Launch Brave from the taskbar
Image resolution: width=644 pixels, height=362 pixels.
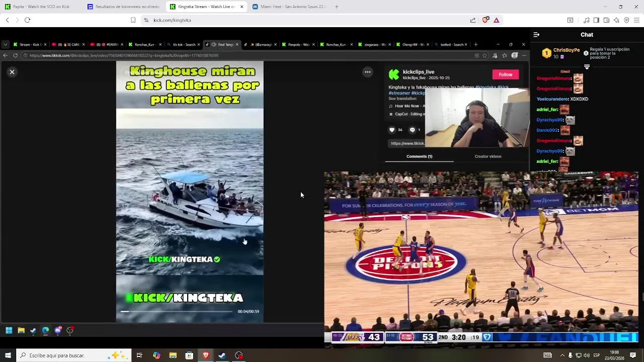tap(206, 355)
